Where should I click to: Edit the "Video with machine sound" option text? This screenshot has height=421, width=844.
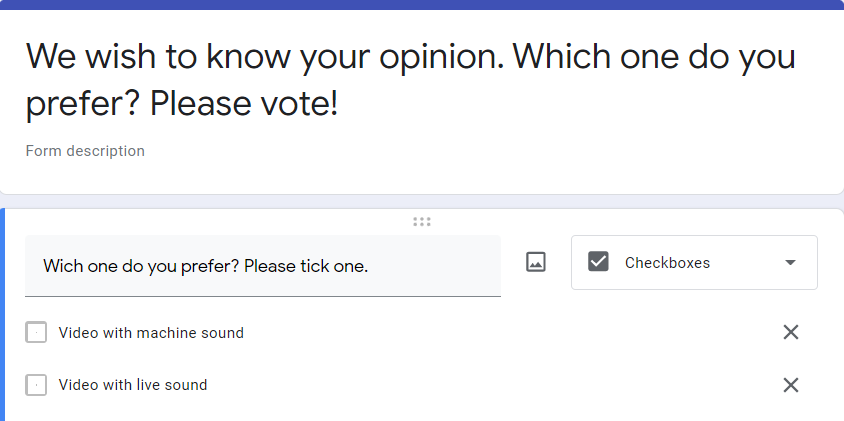tap(151, 333)
